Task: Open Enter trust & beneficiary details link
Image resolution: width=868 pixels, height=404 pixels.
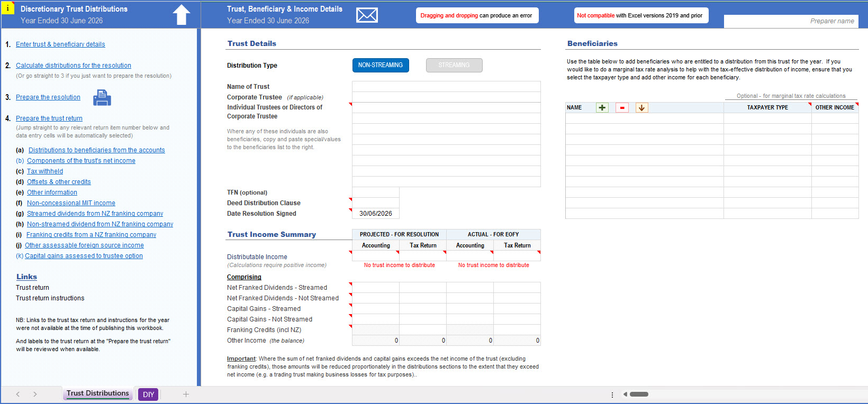Action: click(x=60, y=44)
